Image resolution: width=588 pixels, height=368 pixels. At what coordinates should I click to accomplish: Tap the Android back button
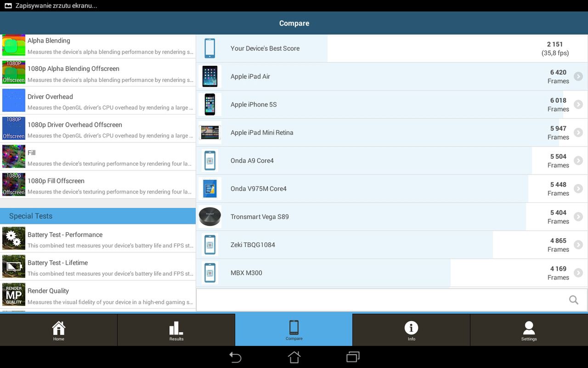click(x=235, y=357)
